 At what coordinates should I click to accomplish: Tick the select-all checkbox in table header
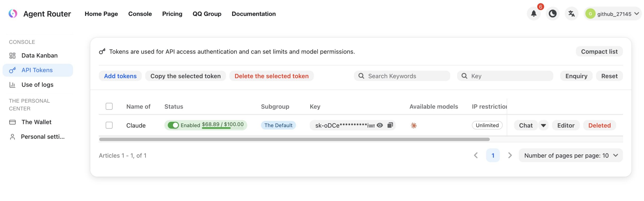coord(109,106)
